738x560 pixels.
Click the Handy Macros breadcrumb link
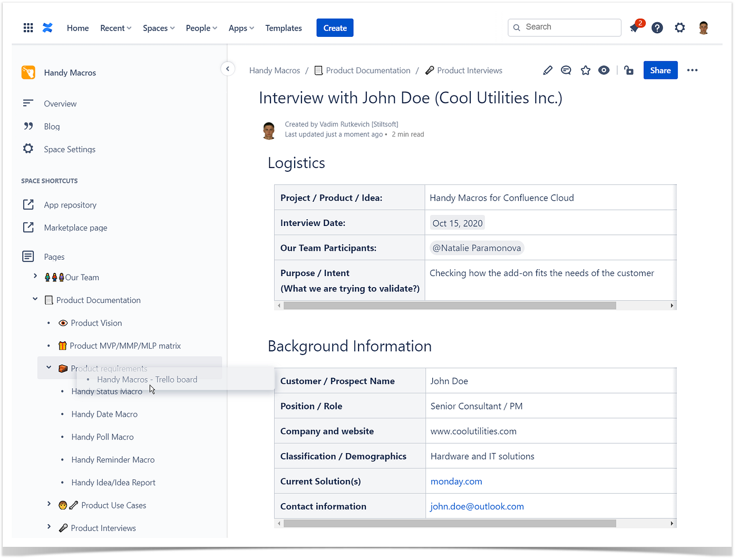[x=275, y=71]
